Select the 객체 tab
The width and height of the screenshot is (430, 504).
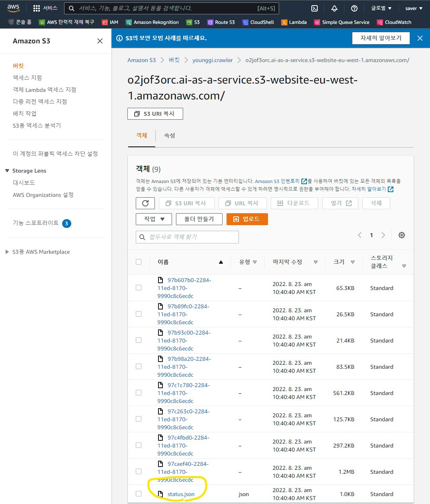pos(141,135)
